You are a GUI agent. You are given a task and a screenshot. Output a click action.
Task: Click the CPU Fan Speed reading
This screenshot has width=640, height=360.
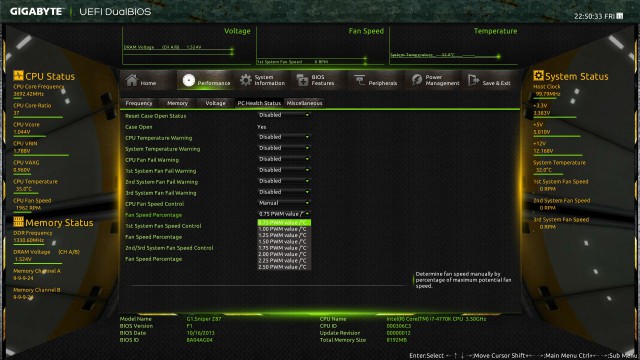[29, 208]
